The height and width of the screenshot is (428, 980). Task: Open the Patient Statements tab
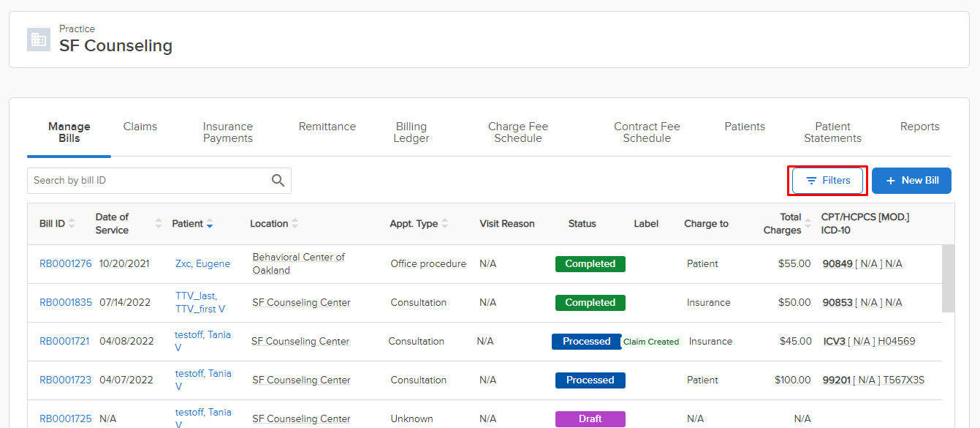[x=832, y=132]
